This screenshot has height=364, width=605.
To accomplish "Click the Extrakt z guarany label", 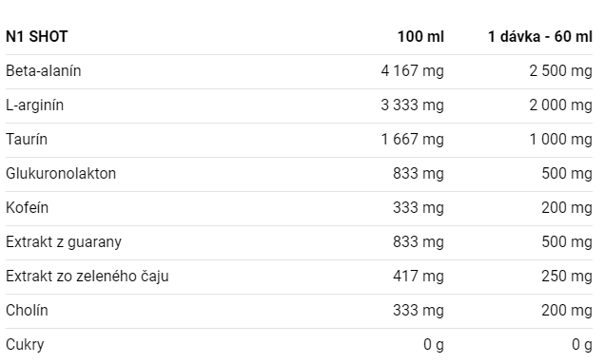I will point(64,242).
